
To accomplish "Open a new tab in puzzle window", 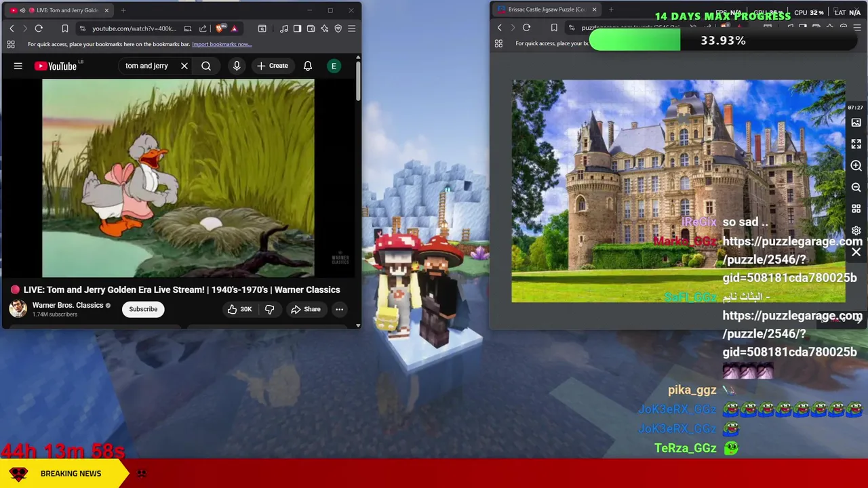I will [611, 9].
